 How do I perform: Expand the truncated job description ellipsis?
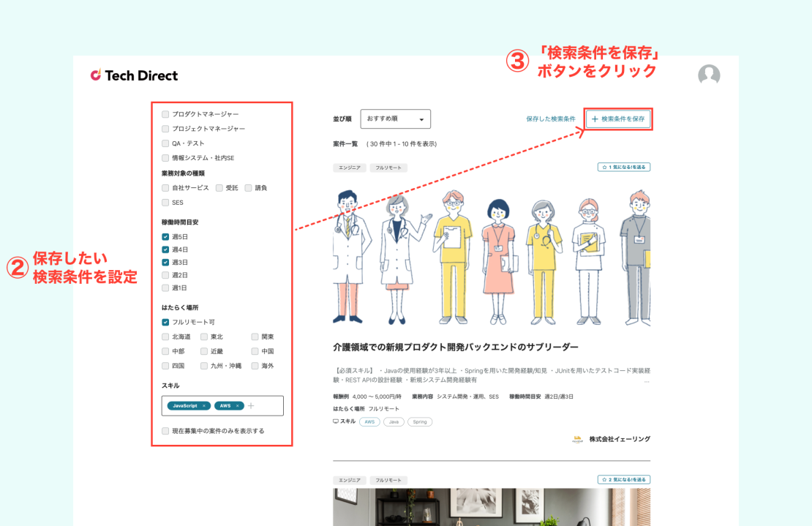[x=647, y=382]
